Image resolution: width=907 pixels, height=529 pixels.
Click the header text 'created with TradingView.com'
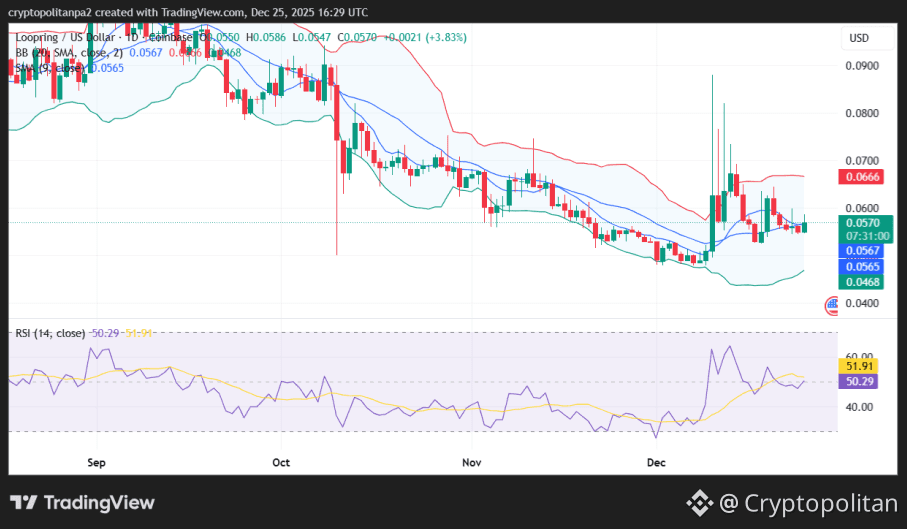[170, 12]
